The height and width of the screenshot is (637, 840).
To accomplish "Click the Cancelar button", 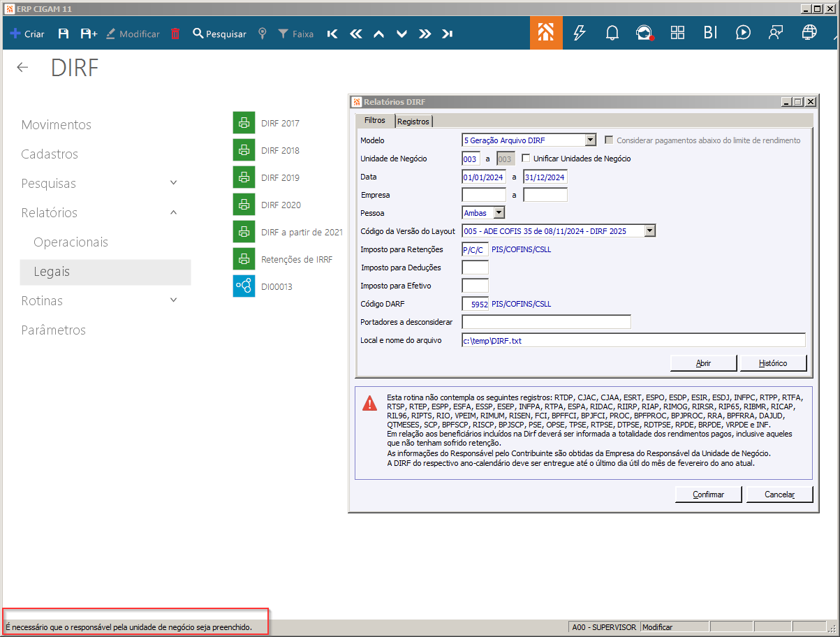I will click(x=780, y=494).
